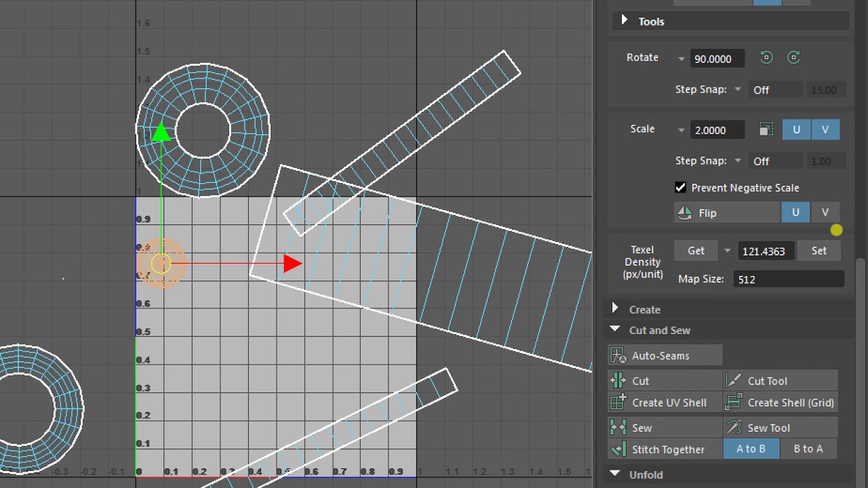
Task: Click the Sew button
Action: point(665,428)
